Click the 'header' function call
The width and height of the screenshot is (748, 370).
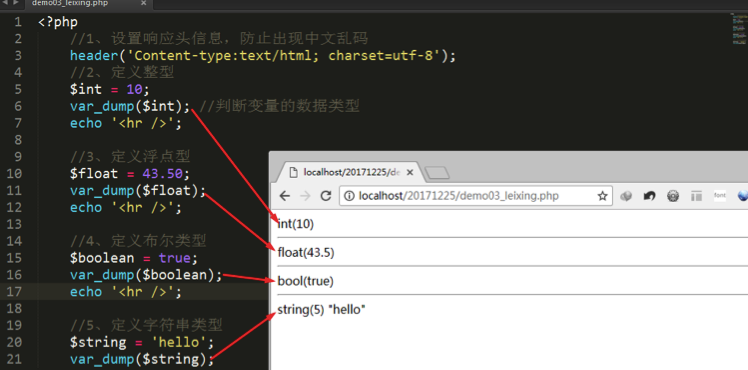tap(94, 56)
